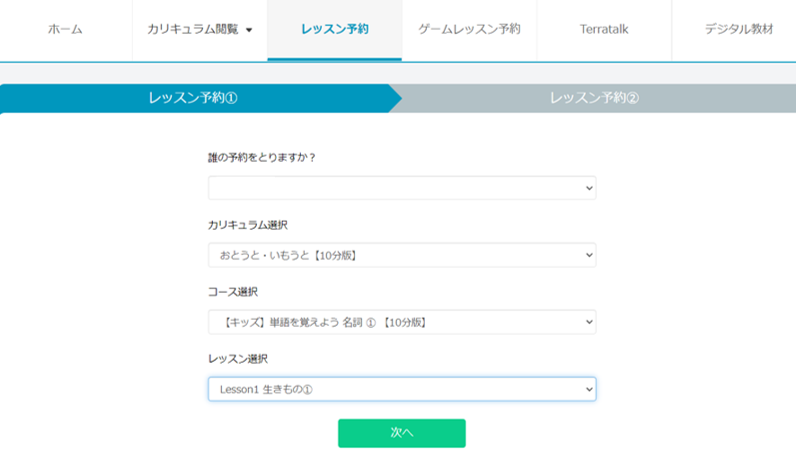Click the カリキュラム選択 field label
797x475 pixels.
pyautogui.click(x=248, y=225)
